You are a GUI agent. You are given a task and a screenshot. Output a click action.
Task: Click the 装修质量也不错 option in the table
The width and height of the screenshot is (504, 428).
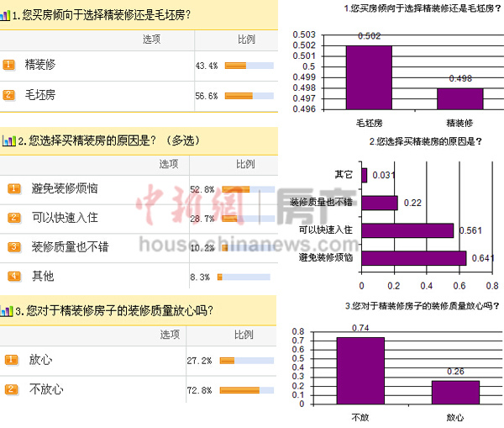[70, 247]
